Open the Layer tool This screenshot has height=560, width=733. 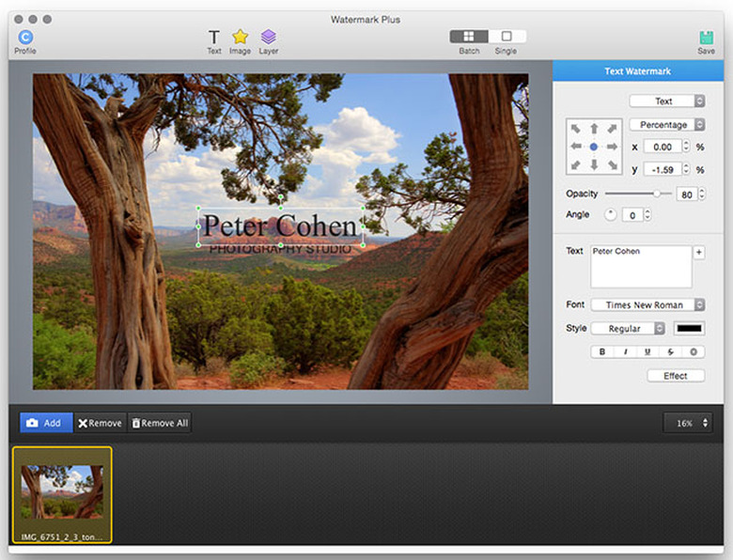point(269,37)
